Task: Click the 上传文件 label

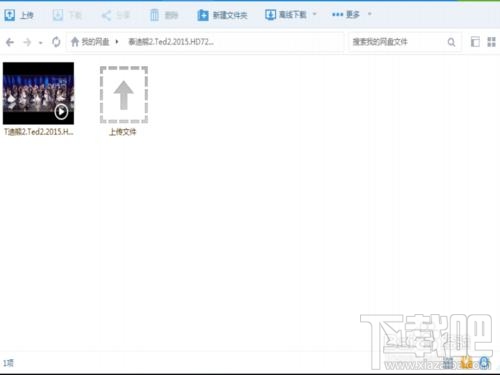Action: pos(123,132)
